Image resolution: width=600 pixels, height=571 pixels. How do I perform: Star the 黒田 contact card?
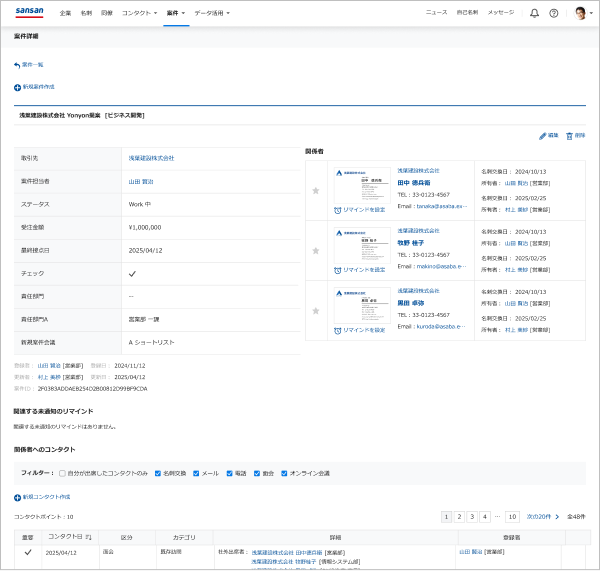[x=316, y=311]
